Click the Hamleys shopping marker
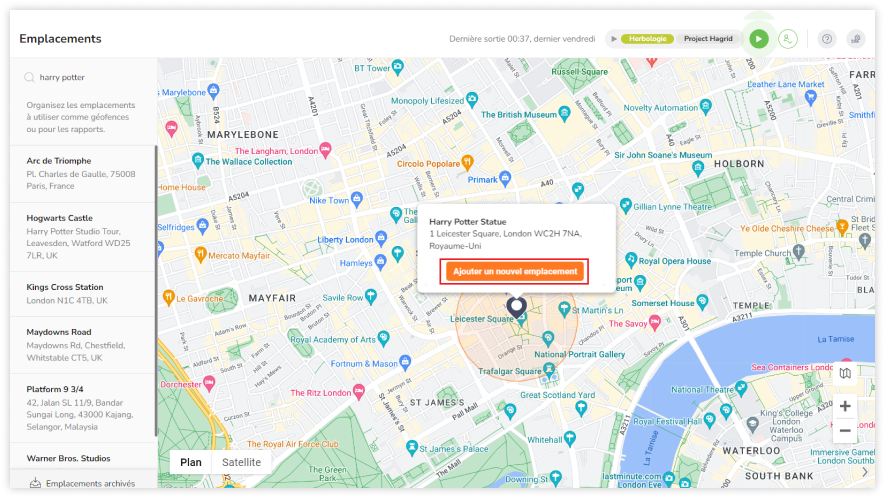 click(x=380, y=261)
